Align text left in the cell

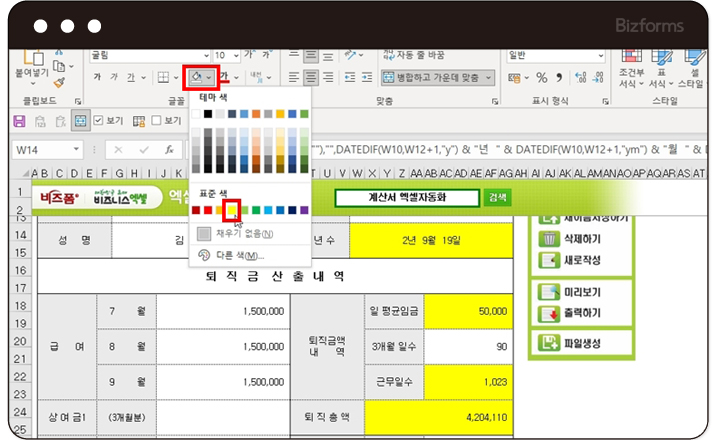tap(294, 78)
